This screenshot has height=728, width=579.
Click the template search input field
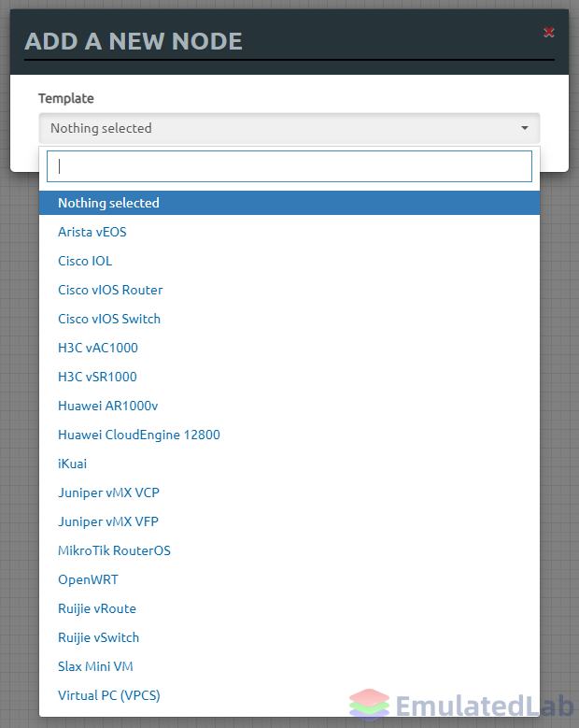[x=289, y=166]
